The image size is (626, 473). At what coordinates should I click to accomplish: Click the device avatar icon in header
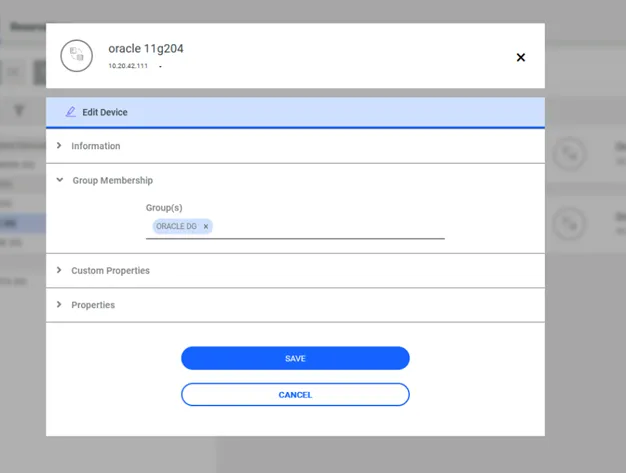pos(77,55)
